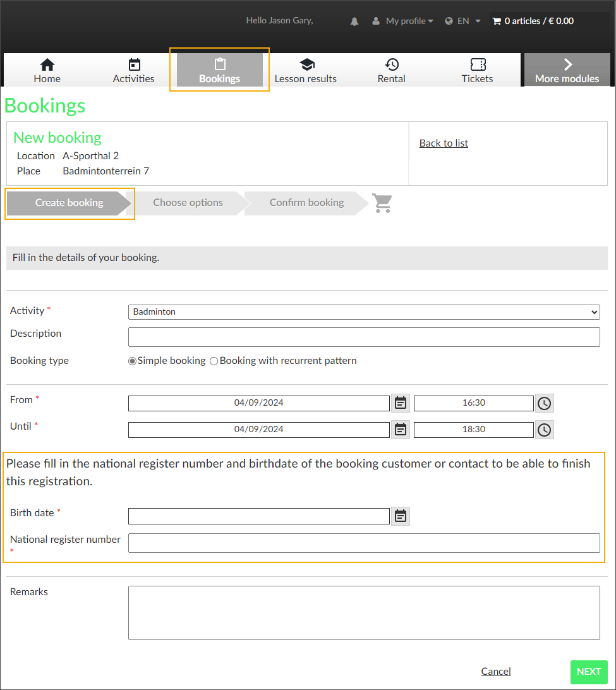
Task: Click the National register number field
Action: [363, 543]
